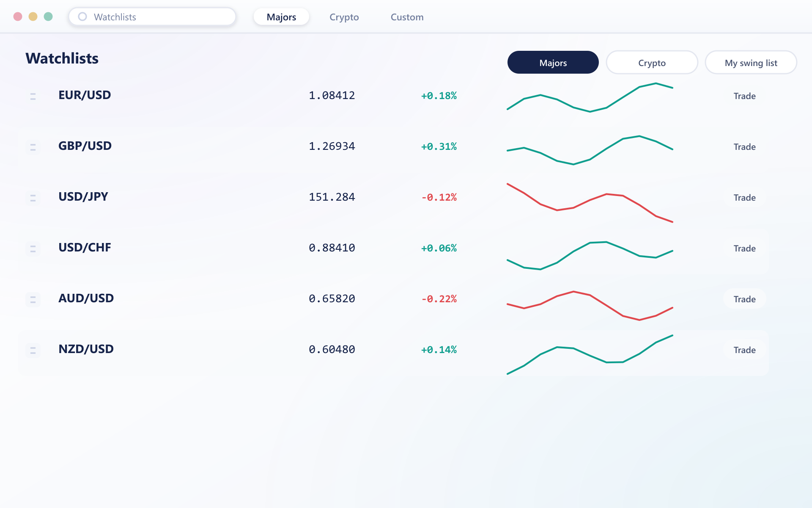812x508 pixels.
Task: Select the Crypto watchlist pill
Action: (652, 63)
